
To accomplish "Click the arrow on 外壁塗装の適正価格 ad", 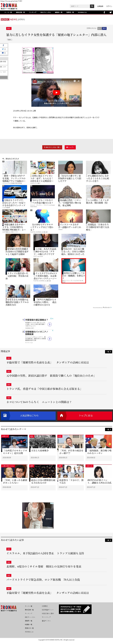I will [50, 324].
